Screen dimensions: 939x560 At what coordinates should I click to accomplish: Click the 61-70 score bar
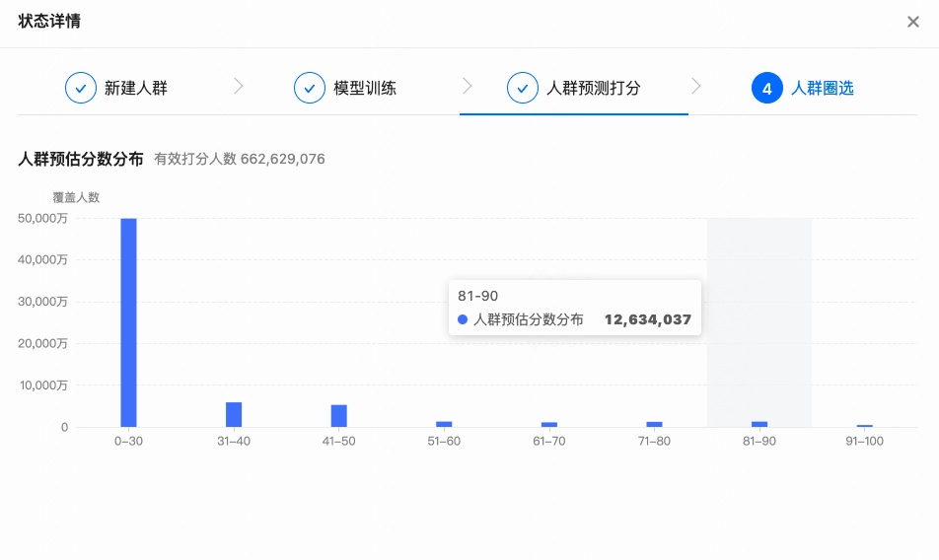pos(549,425)
